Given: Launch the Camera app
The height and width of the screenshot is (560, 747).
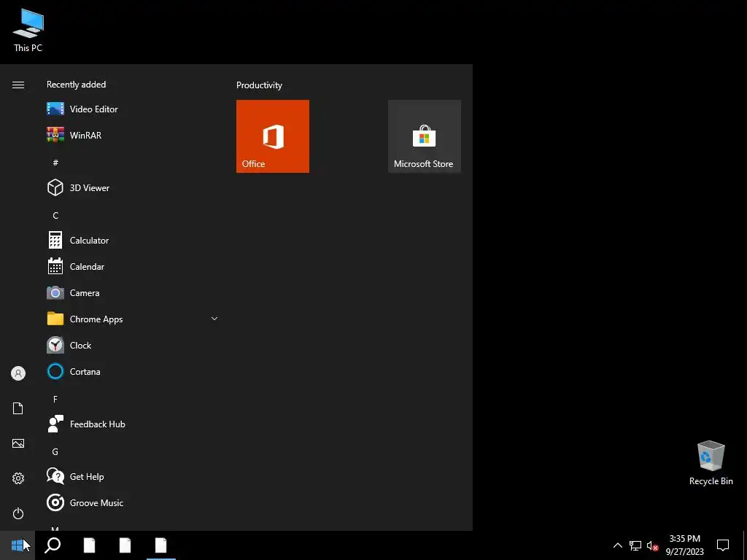Looking at the screenshot, I should pyautogui.click(x=132, y=293).
